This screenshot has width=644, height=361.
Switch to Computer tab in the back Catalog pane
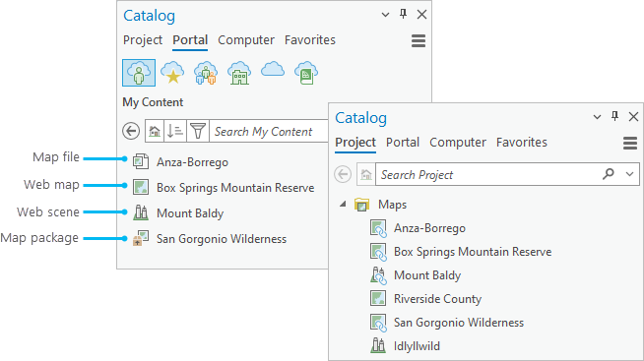246,40
